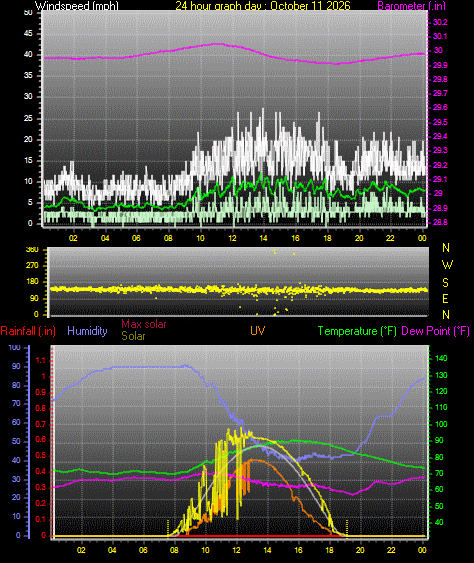The height and width of the screenshot is (563, 474).
Task: Click "1.1" on the red rainfall axis
Action: [x=41, y=360]
